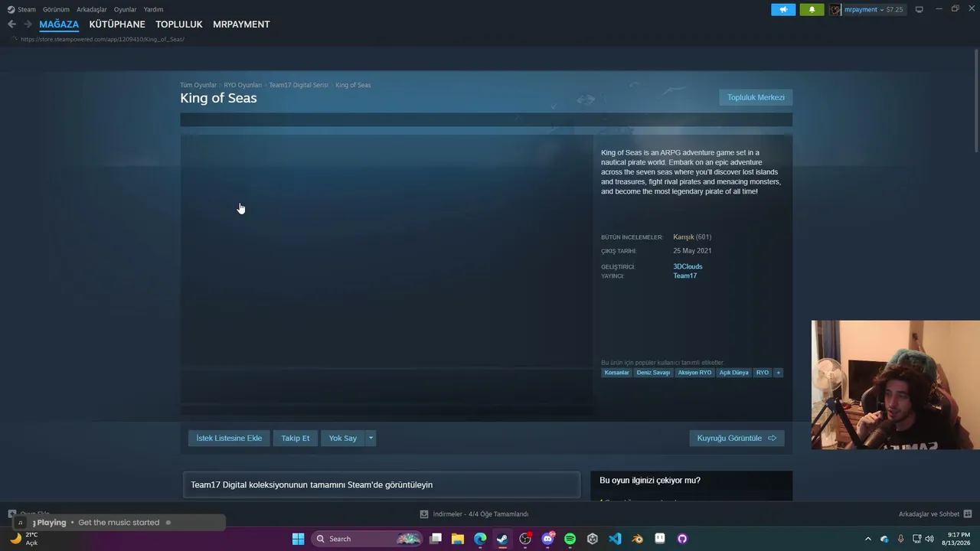Viewport: 980px width, 551px height.
Task: Open the Oyunlar menu
Action: click(x=126, y=9)
